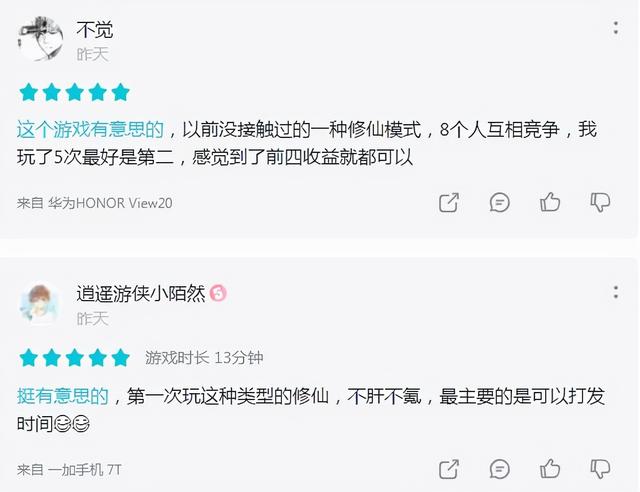Open comments on 不觉's review
This screenshot has width=640, height=492.
500,202
